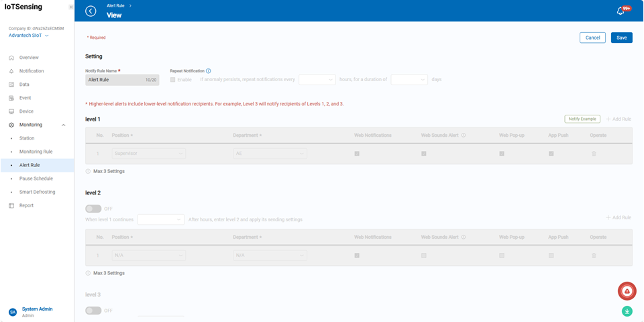This screenshot has height=322, width=644.
Task: Toggle the level 2 ON/OFF switch
Action: 93,209
